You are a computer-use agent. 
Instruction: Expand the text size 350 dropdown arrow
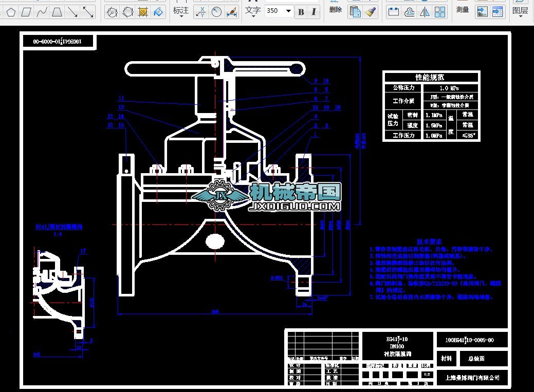[x=288, y=11]
